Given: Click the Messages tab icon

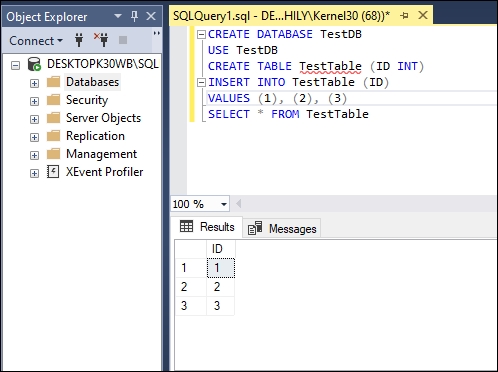Looking at the screenshot, I should point(255,228).
